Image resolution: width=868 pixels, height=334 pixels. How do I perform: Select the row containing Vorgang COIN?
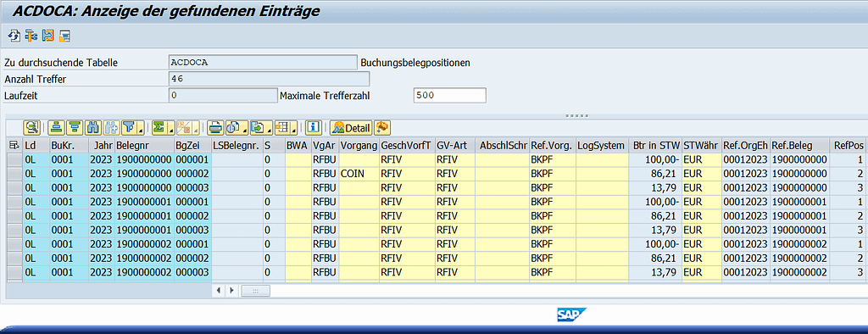point(14,174)
